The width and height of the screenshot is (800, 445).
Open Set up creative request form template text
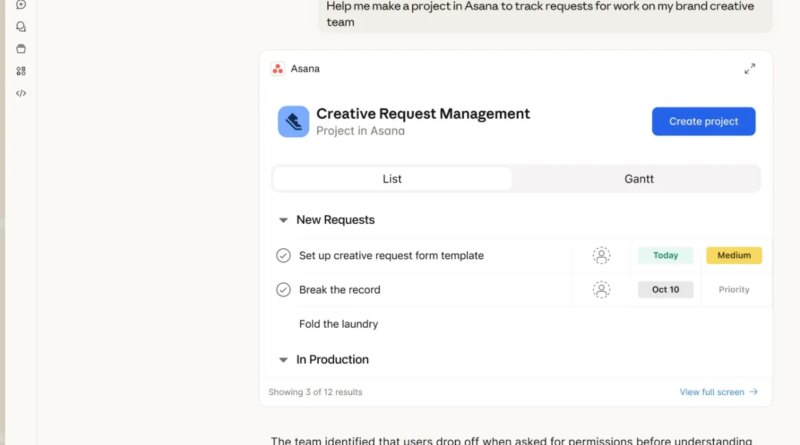click(x=391, y=255)
